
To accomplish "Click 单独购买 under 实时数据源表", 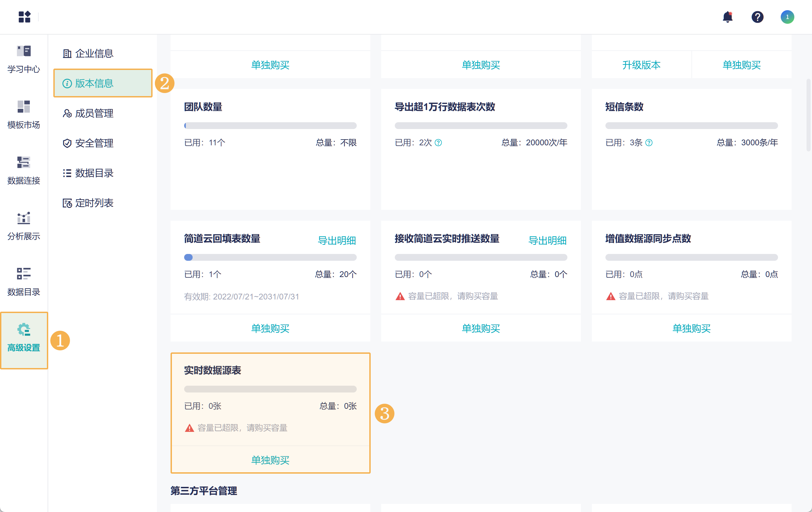I will 270,460.
